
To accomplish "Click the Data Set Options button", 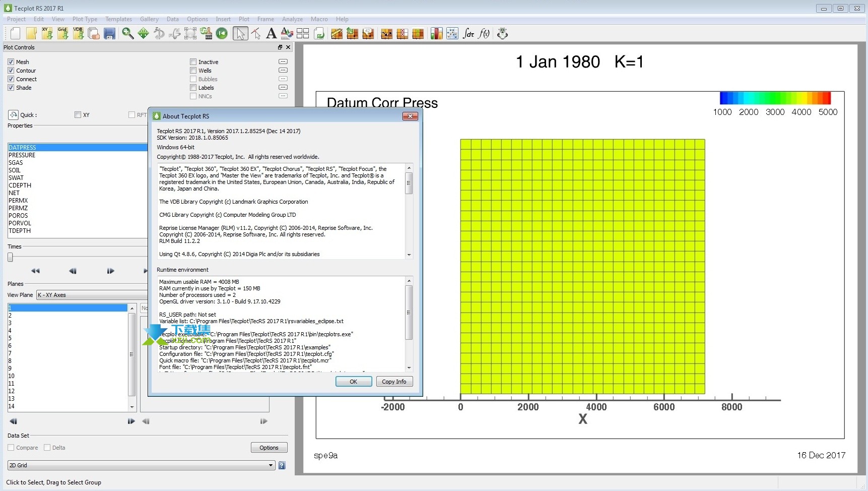I will [269, 448].
